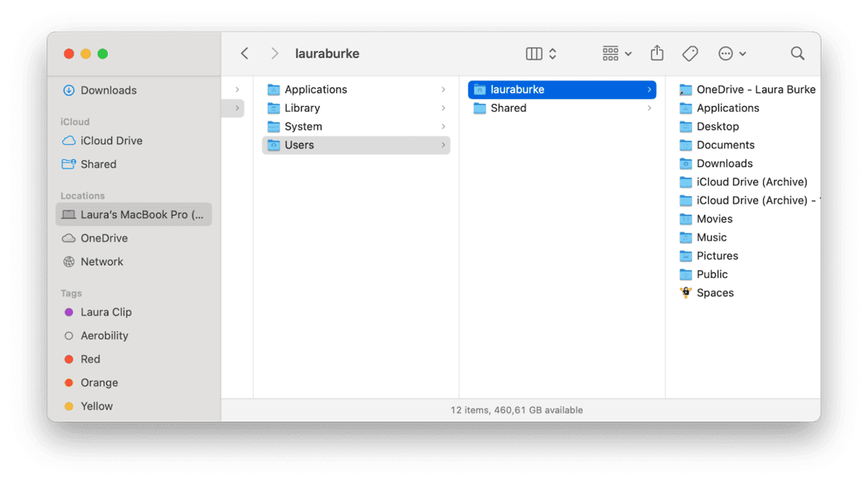Expand the Shared folder using its chevron
Viewport: 868px width, 484px height.
(650, 108)
